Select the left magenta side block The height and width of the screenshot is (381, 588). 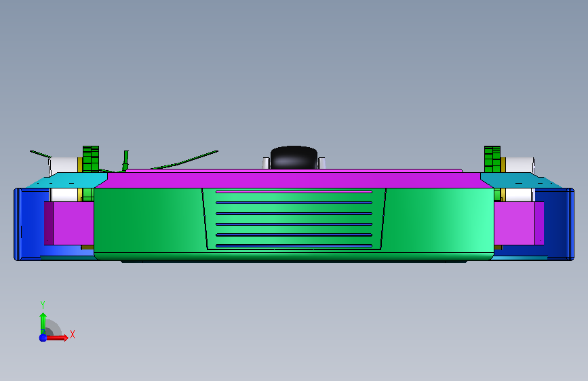(x=69, y=224)
